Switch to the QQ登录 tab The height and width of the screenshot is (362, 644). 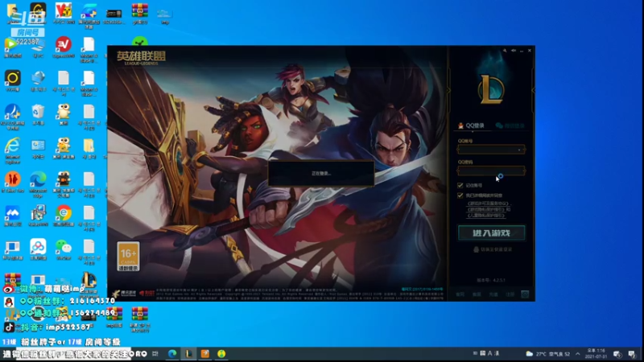point(472,125)
